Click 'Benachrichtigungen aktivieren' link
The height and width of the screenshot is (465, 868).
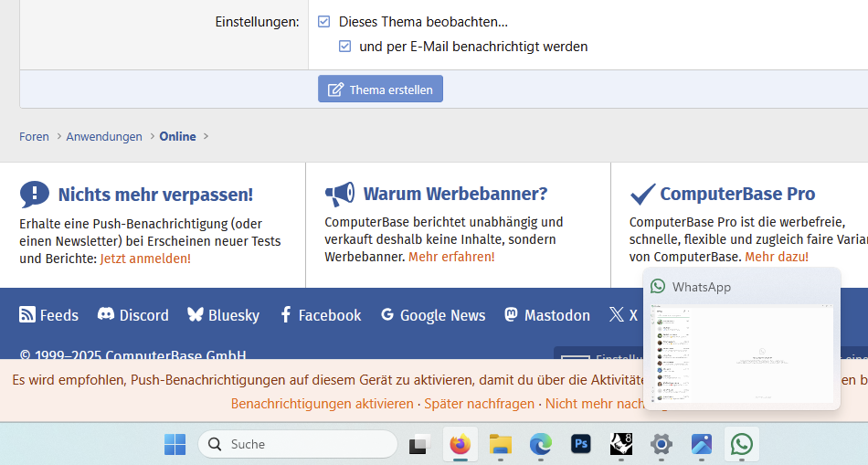pyautogui.click(x=323, y=404)
